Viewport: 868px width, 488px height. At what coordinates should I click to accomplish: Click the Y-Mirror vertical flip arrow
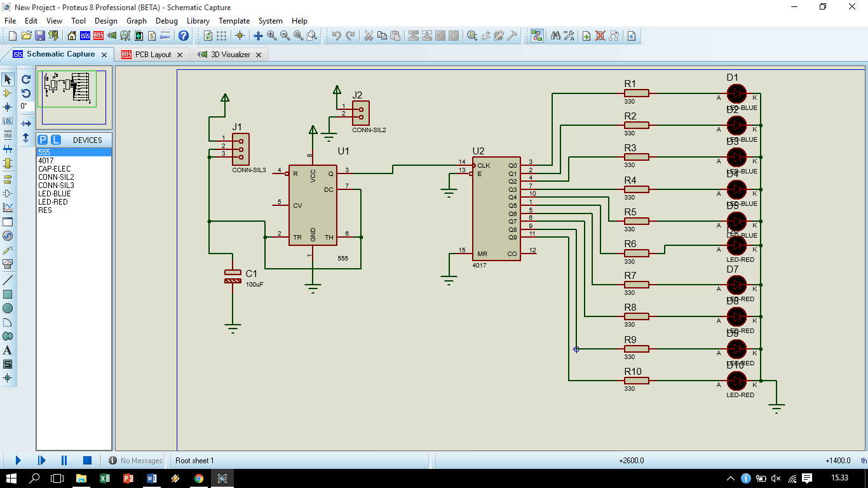point(26,137)
